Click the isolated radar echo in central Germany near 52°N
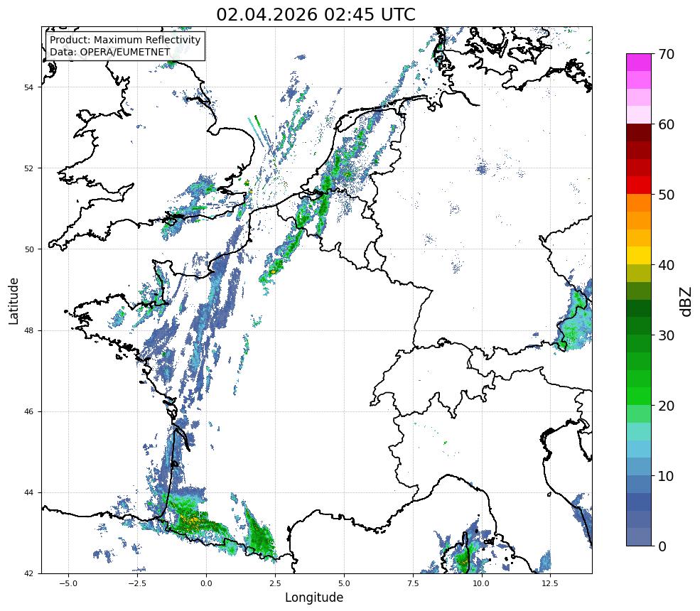 [482, 168]
